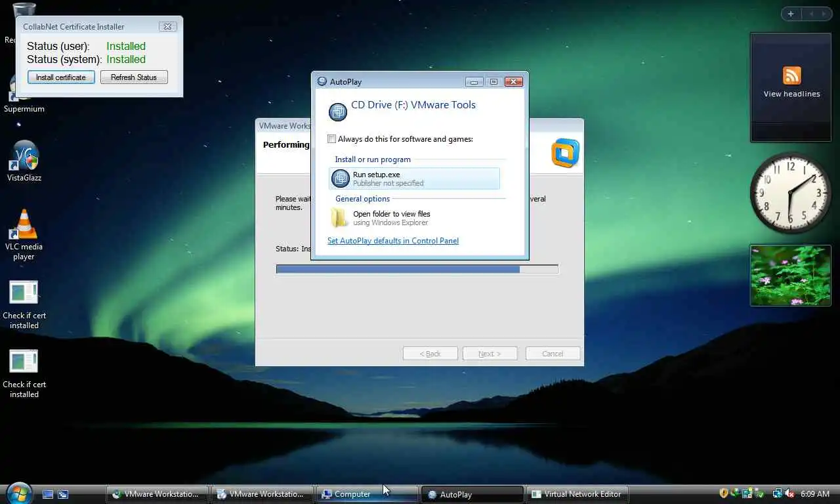Switch to the Computer taskbar button

(x=367, y=494)
